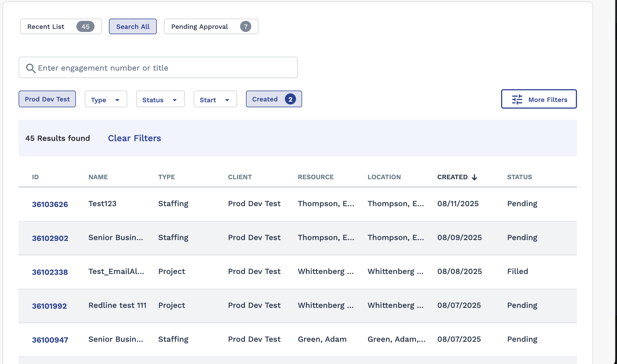Open the Status filter dropdown
The image size is (617, 364).
coord(160,100)
